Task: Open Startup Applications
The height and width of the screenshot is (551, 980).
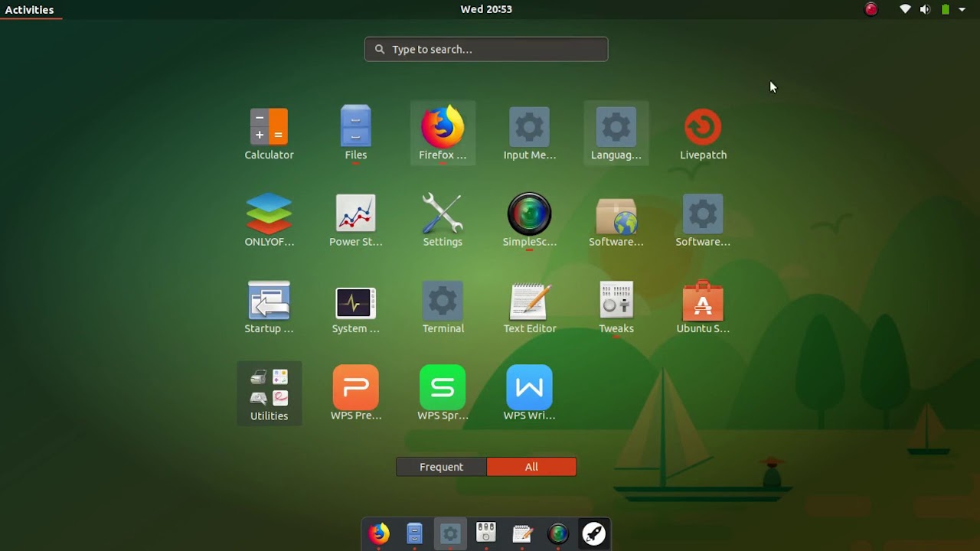Action: [269, 307]
